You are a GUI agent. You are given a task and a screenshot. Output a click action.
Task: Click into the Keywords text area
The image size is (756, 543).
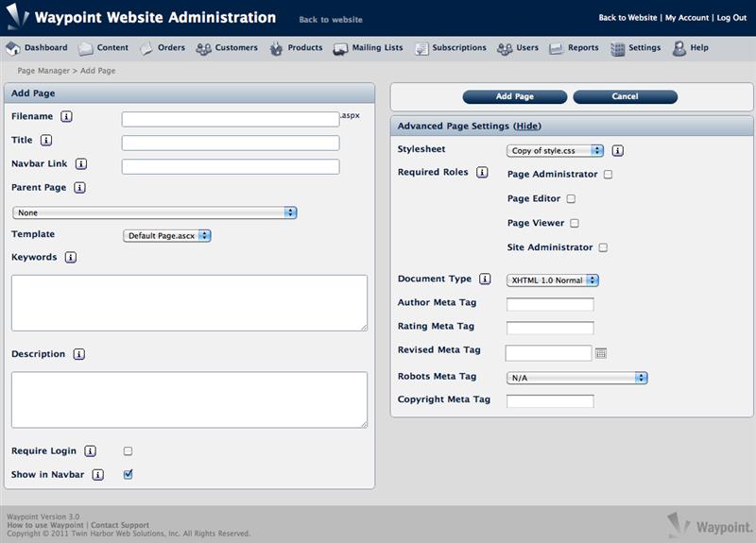pos(190,303)
